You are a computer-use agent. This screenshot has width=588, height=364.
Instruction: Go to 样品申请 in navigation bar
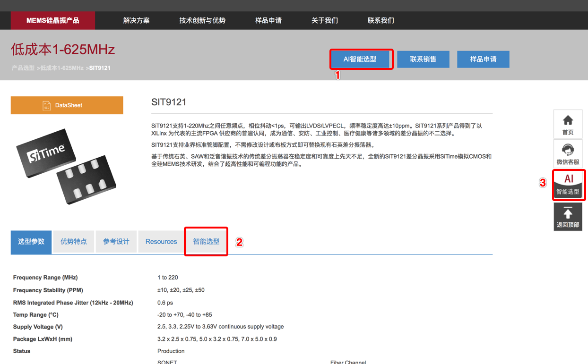coord(268,20)
